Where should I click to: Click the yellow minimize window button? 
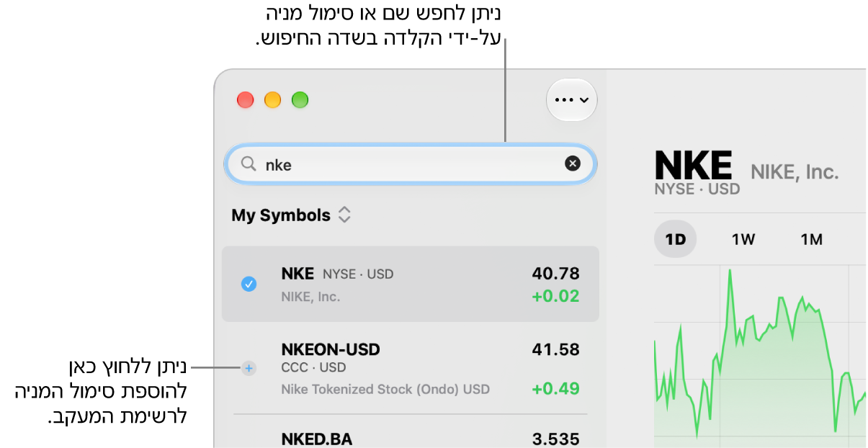click(273, 100)
